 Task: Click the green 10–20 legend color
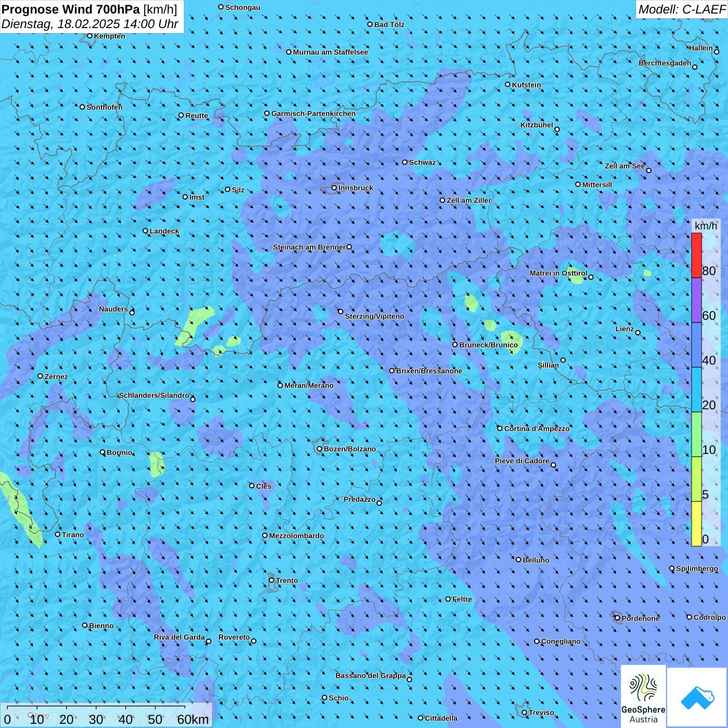[x=696, y=434]
